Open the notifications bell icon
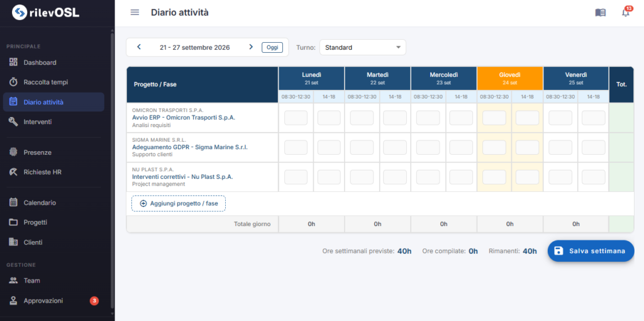644x321 pixels. point(626,13)
